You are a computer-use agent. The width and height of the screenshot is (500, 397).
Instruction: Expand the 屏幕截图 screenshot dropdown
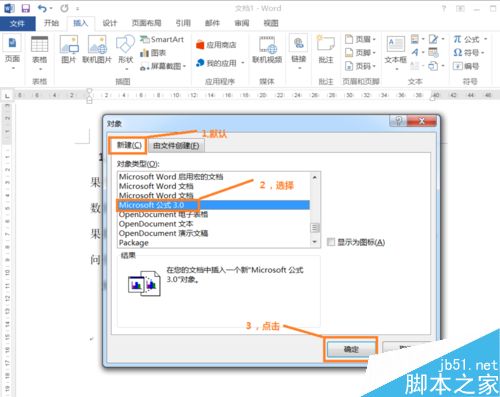click(184, 66)
